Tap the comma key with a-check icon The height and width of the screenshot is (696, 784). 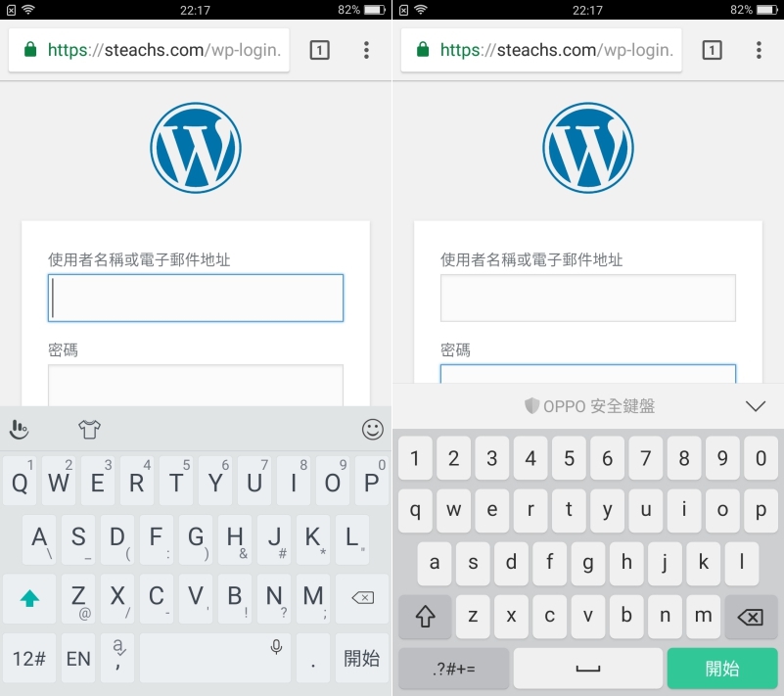tap(117, 658)
